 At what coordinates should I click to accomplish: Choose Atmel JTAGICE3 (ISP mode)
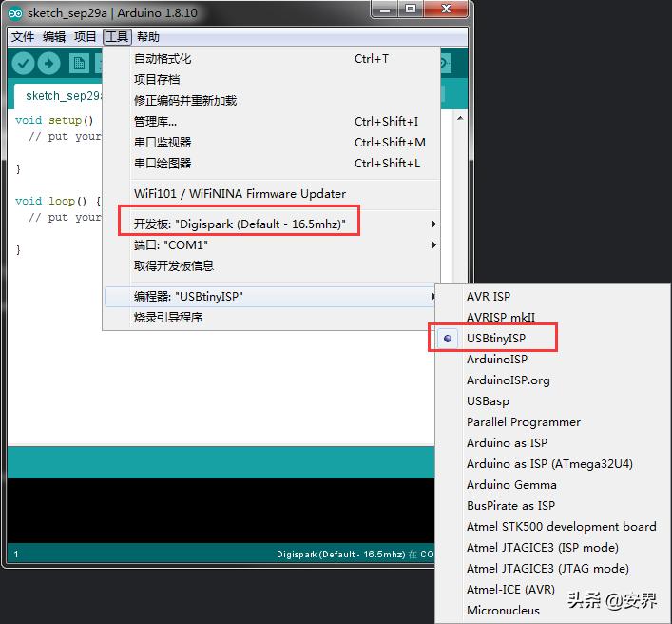click(x=552, y=548)
